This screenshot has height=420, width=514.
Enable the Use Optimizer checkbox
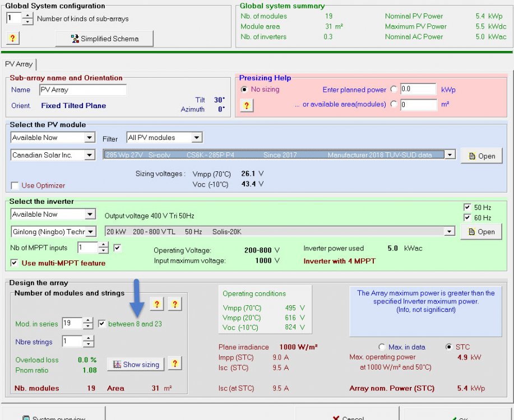click(x=15, y=186)
